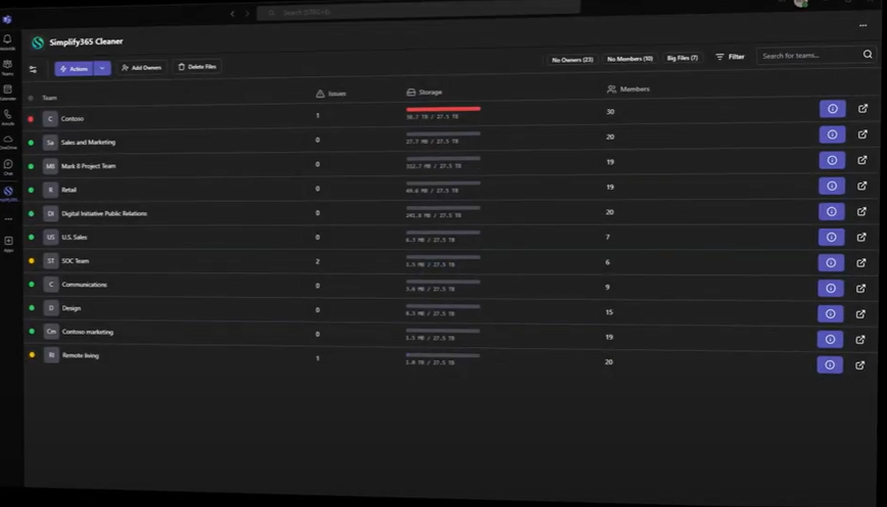Viewport: 887px width, 507px height.
Task: Click the Delete Files button
Action: pyautogui.click(x=197, y=67)
